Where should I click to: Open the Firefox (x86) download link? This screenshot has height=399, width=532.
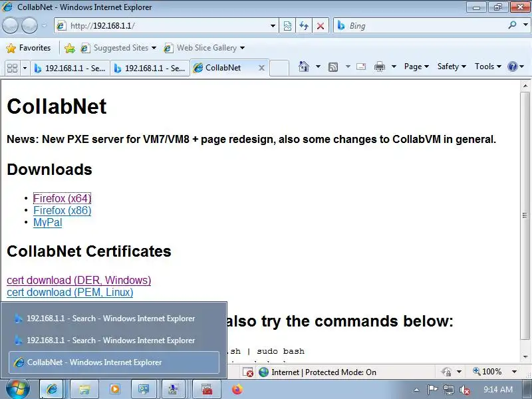62,210
